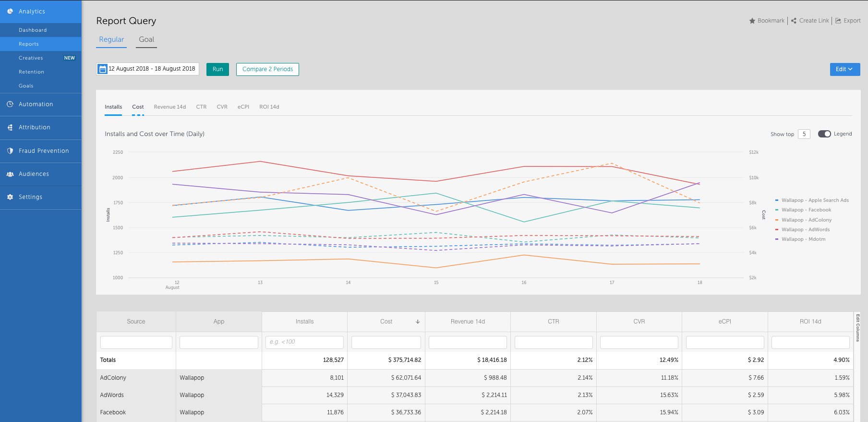Viewport: 868px width, 422px height.
Task: Click the Automation clock icon
Action: [x=10, y=104]
